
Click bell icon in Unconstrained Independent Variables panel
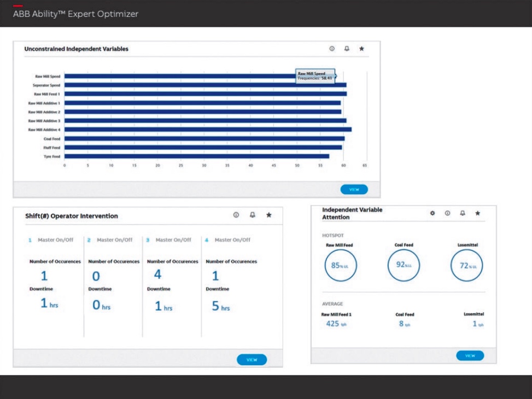pos(347,49)
